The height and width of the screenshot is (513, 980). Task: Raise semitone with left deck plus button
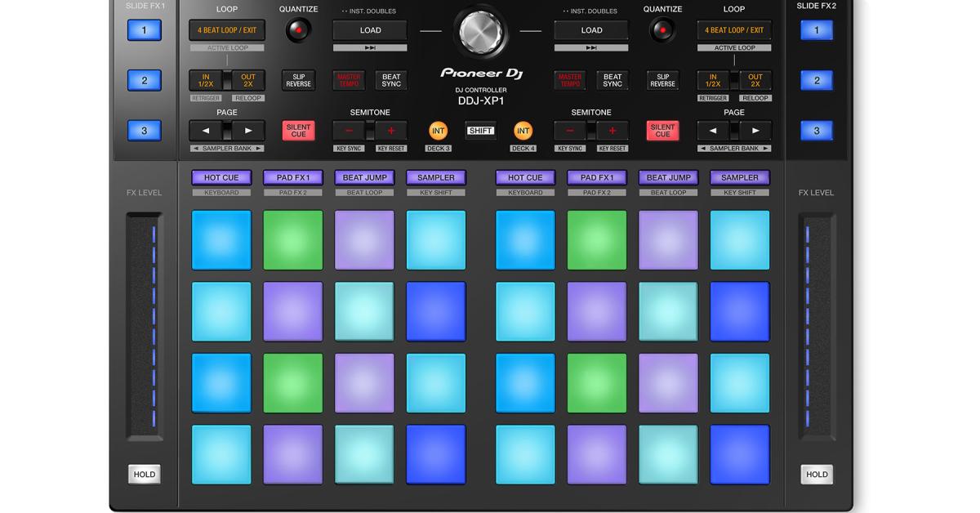391,131
